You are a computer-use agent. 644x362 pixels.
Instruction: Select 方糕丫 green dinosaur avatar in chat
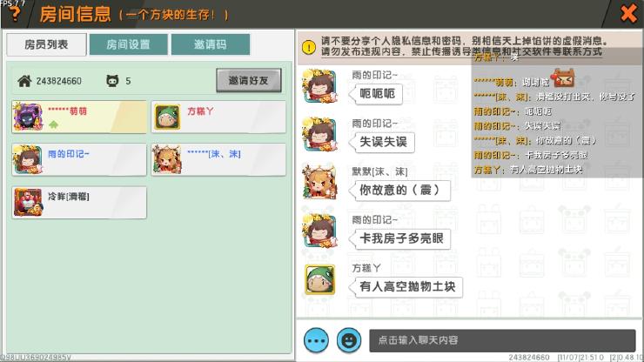coord(319,279)
